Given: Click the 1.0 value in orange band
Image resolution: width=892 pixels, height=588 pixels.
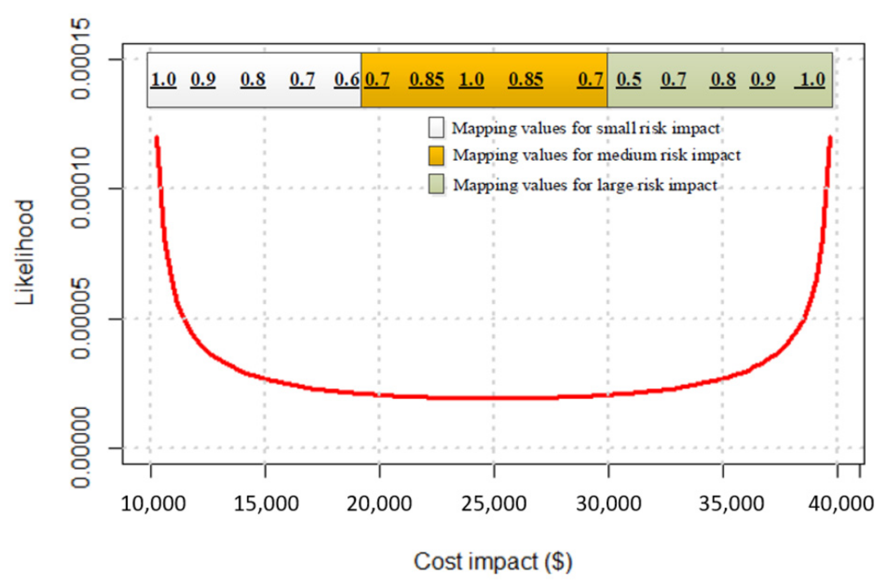Looking at the screenshot, I should point(471,79).
